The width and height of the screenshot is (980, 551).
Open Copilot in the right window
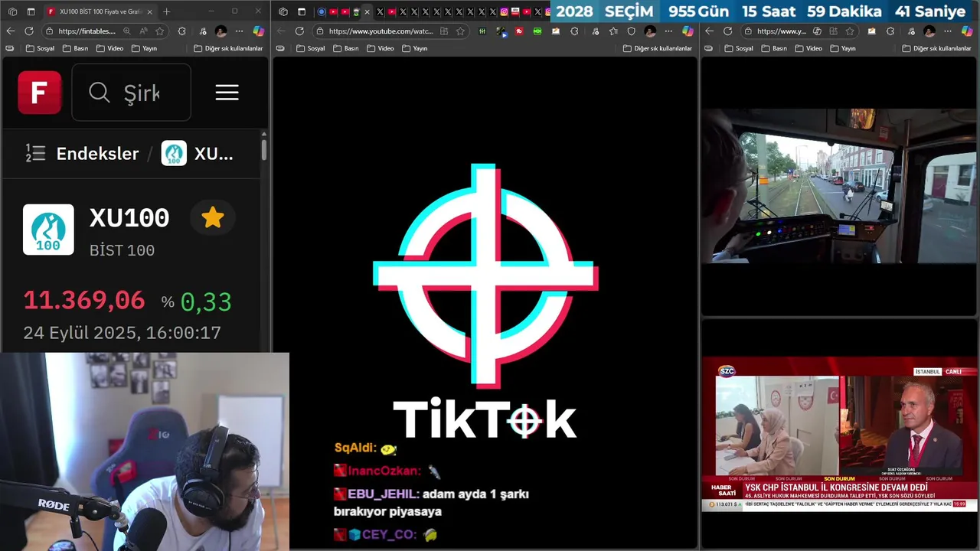point(966,31)
